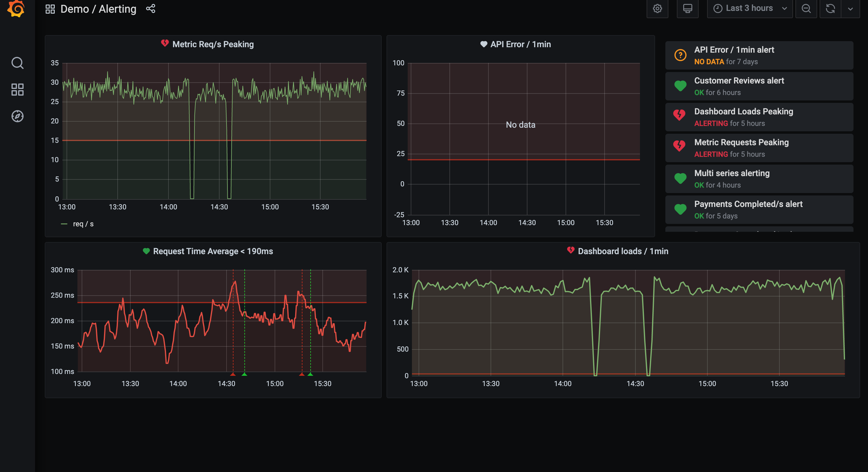Click the red threshold line on Dashboard loads graph
Viewport: 868px width, 472px height.
[606, 374]
